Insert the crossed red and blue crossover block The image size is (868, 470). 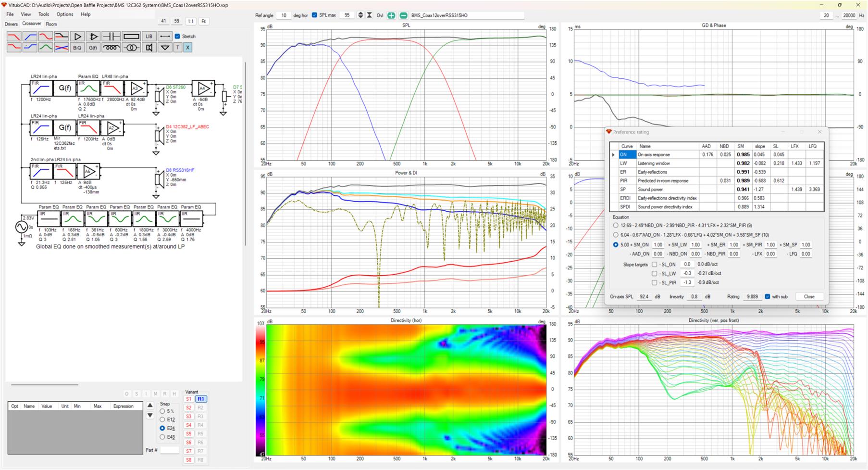point(62,48)
